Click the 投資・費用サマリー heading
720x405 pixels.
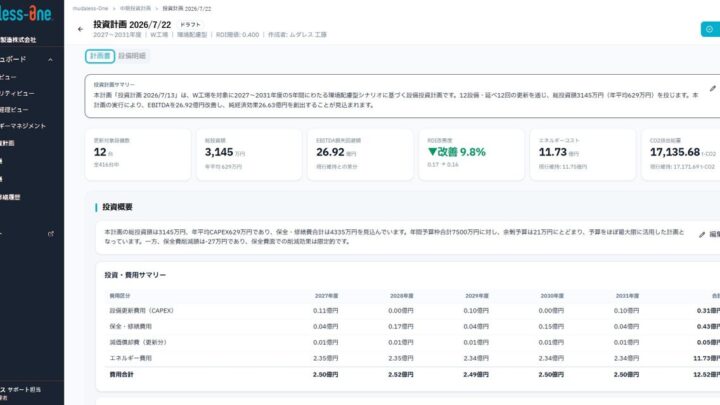coord(135,275)
